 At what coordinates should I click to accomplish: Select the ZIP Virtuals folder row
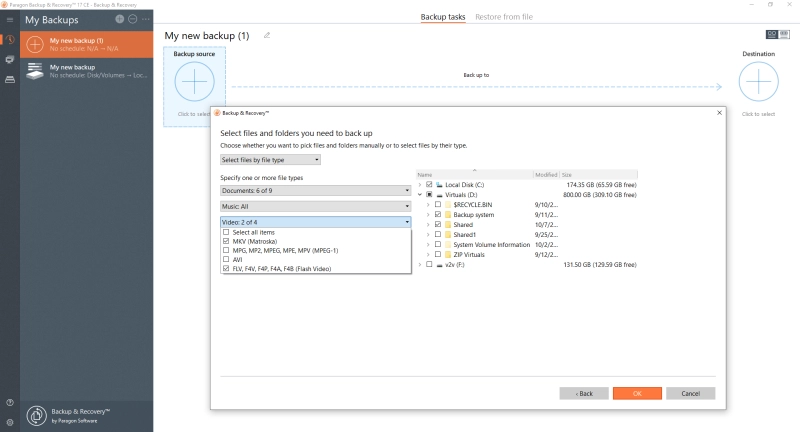tap(527, 255)
